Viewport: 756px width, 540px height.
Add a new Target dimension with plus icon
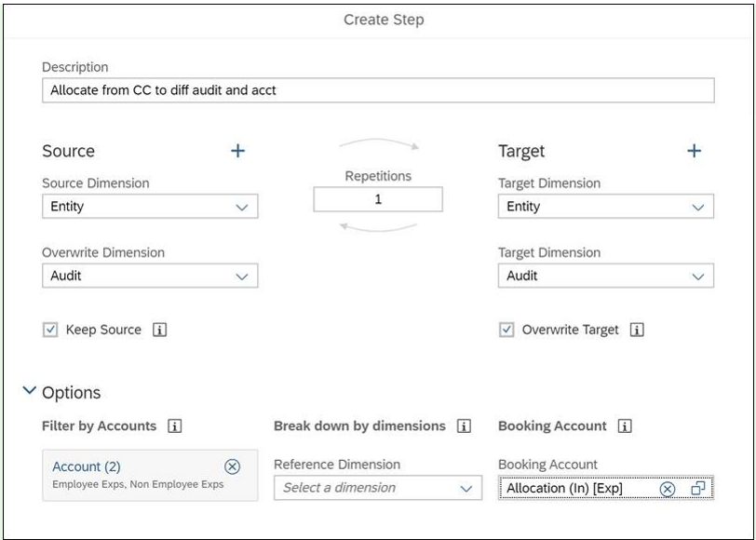[694, 151]
